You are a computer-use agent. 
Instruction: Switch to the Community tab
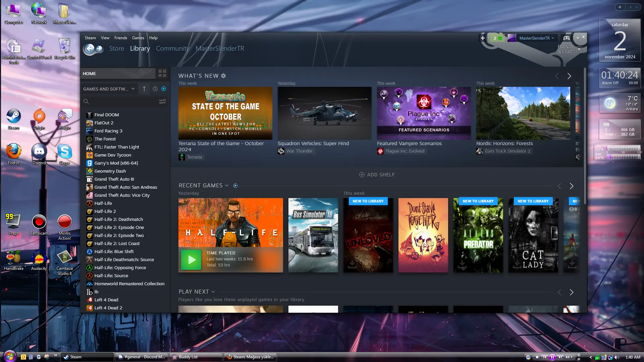[172, 49]
